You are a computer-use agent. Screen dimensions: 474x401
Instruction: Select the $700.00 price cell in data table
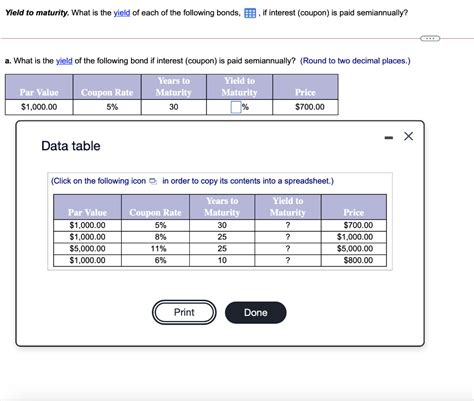click(x=354, y=225)
